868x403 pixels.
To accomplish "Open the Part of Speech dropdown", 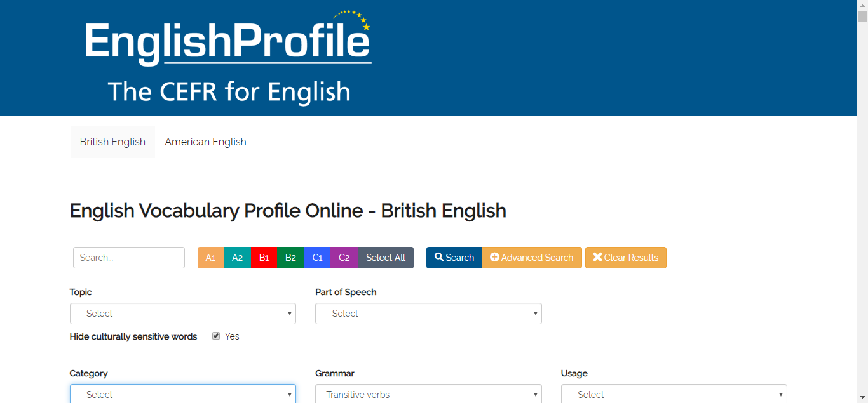I will pos(428,314).
